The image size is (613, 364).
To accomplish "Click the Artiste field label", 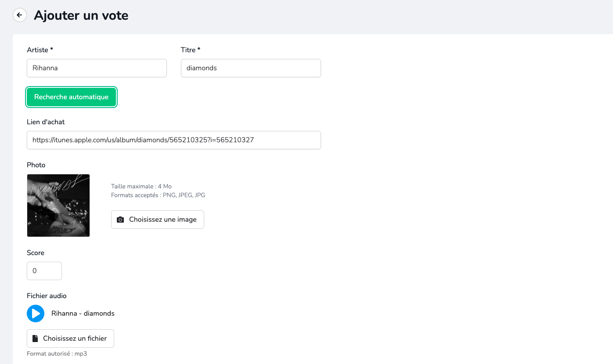I will click(40, 50).
